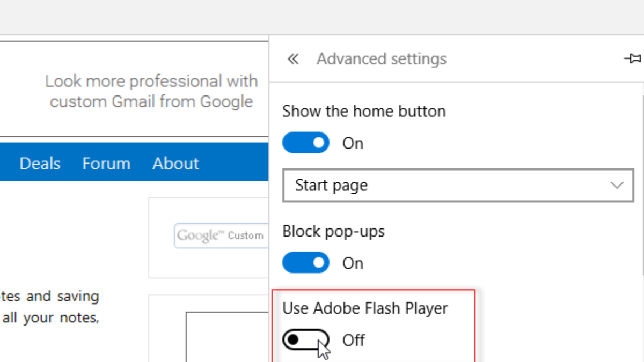Image resolution: width=644 pixels, height=362 pixels.
Task: Click the Off text next to Flash switch
Action: tap(354, 340)
